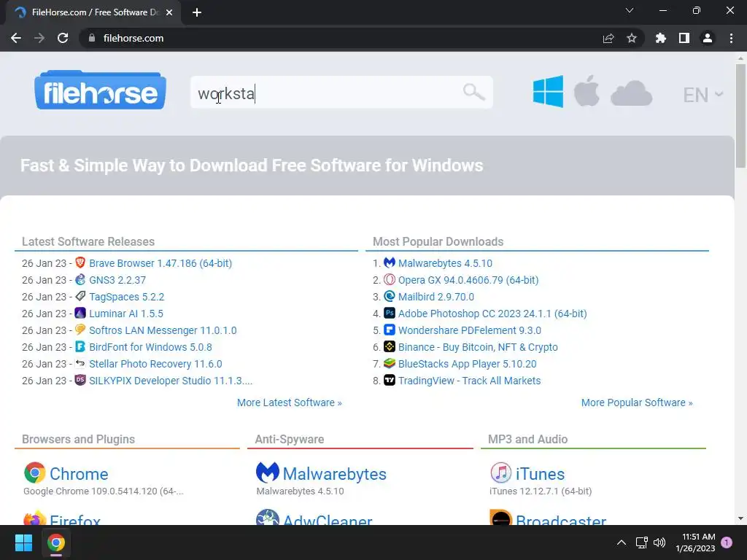Bookmark this tab with the star
747x560 pixels.
click(x=632, y=38)
